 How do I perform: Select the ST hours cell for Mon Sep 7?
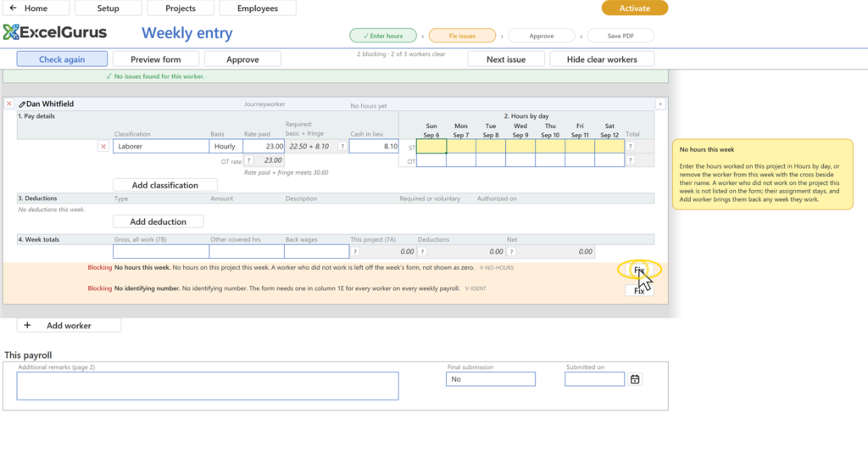tap(461, 146)
